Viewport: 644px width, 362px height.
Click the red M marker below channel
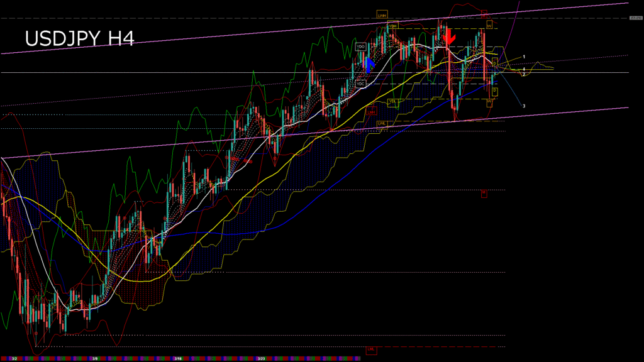click(x=484, y=192)
